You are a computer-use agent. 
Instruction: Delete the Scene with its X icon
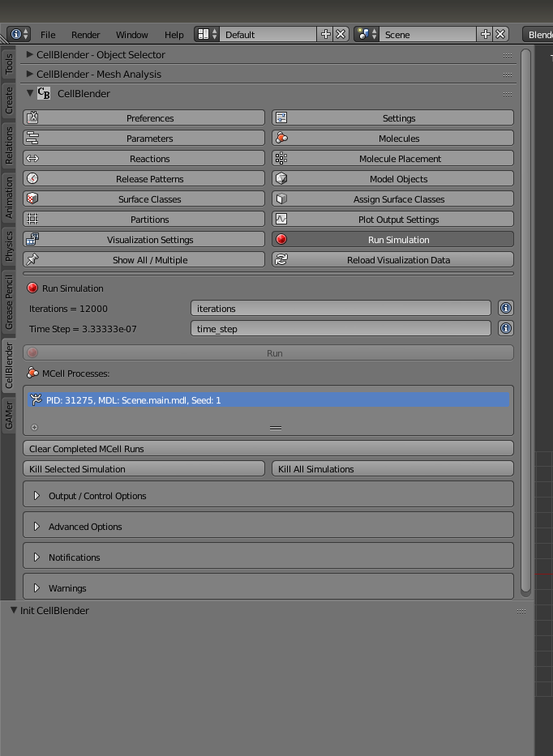500,34
